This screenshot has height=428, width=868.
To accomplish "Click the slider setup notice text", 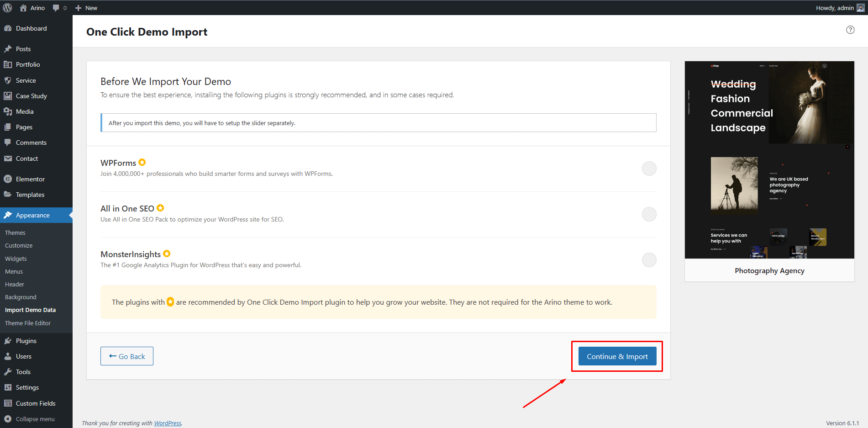I will (x=202, y=123).
